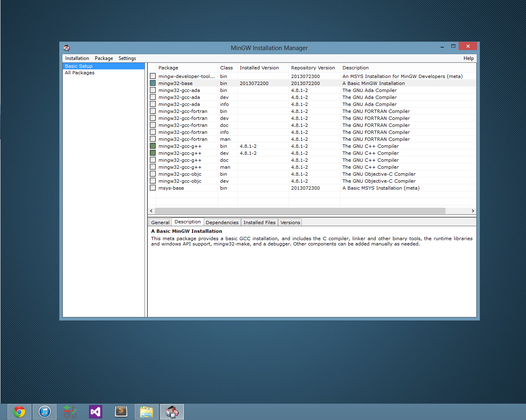Toggle the mingw32-gcc-g++ bin checkbox
The height and width of the screenshot is (420, 526).
(x=153, y=146)
